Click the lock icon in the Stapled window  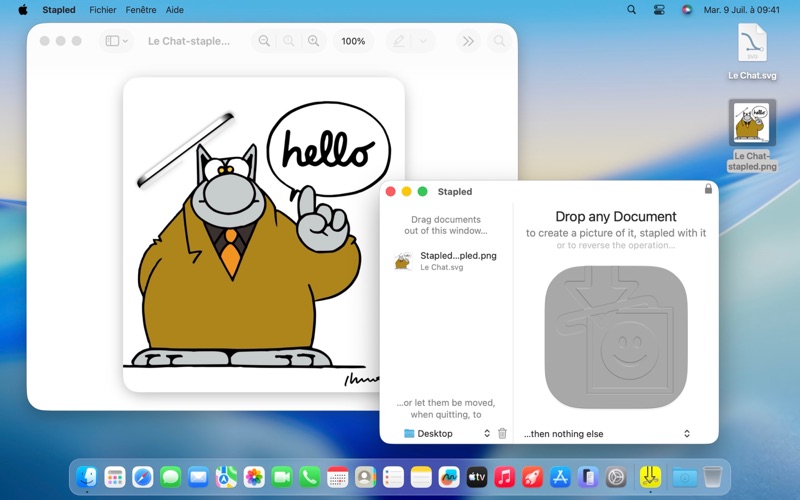click(x=708, y=188)
